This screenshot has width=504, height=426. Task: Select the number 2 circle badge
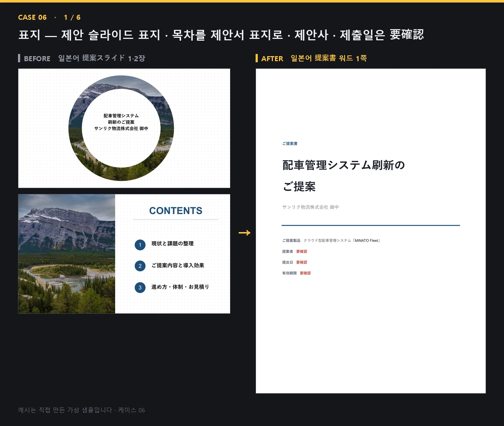pos(140,266)
